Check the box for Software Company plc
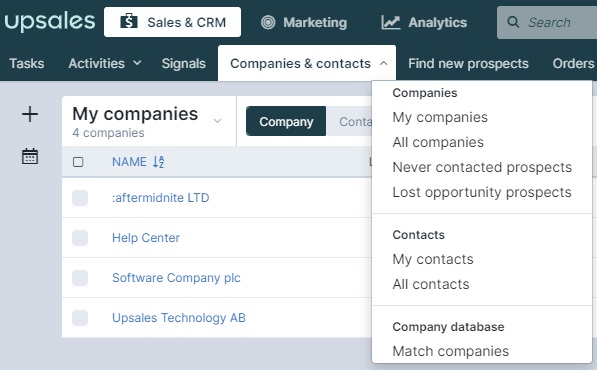Image resolution: width=597 pixels, height=370 pixels. coord(80,278)
